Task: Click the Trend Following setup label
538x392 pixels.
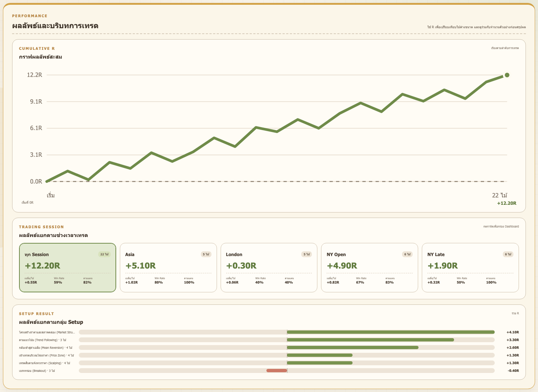Action: [x=43, y=340]
